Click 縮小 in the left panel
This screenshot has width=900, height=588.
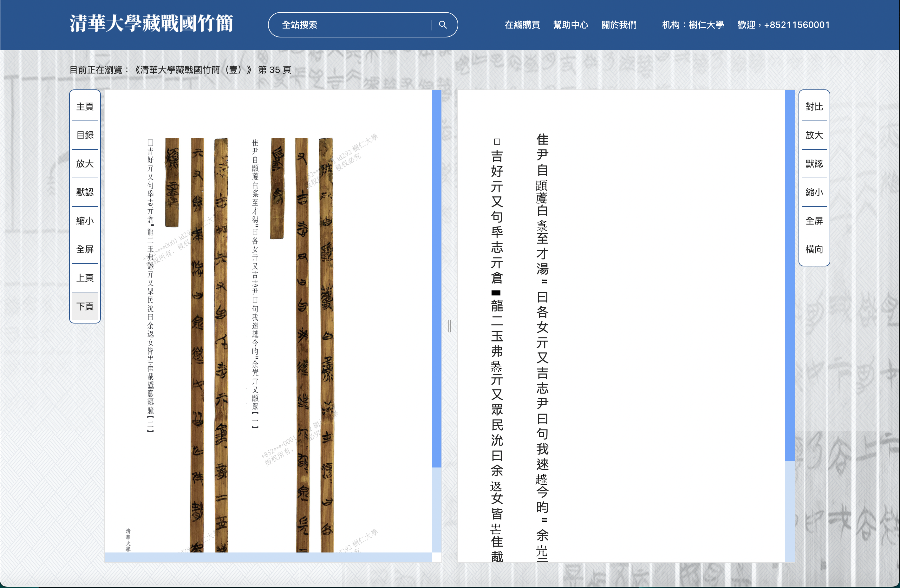click(x=85, y=221)
